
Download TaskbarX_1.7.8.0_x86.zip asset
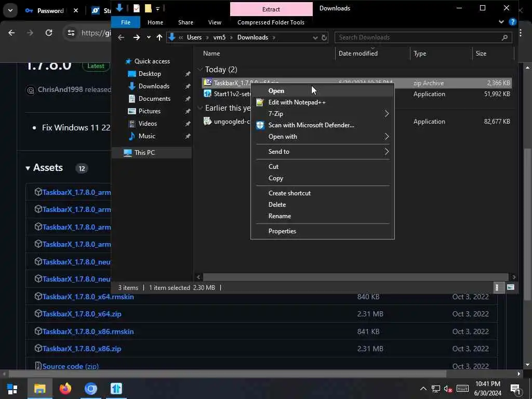click(82, 349)
